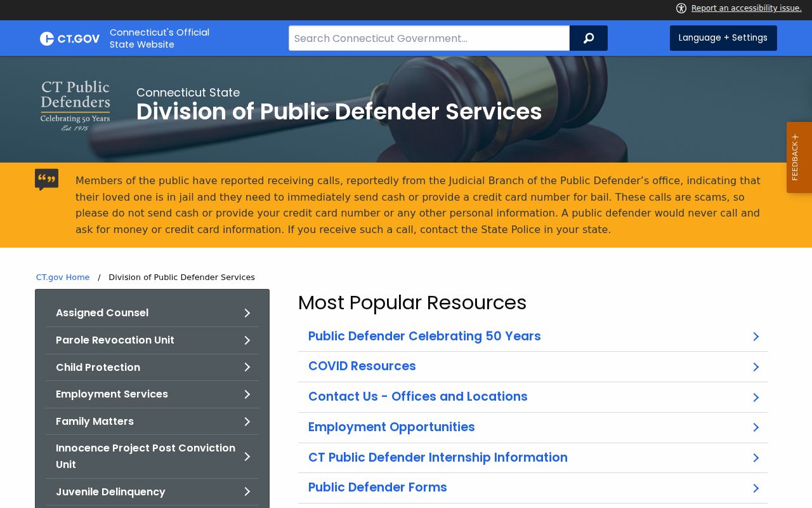Screen dimensions: 812x508
Task: Expand the Innocence Project chevron
Action: 247,457
